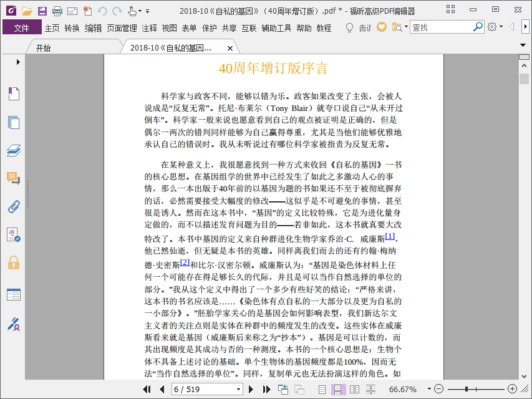Open the Pages thumbnail panel

point(14,122)
